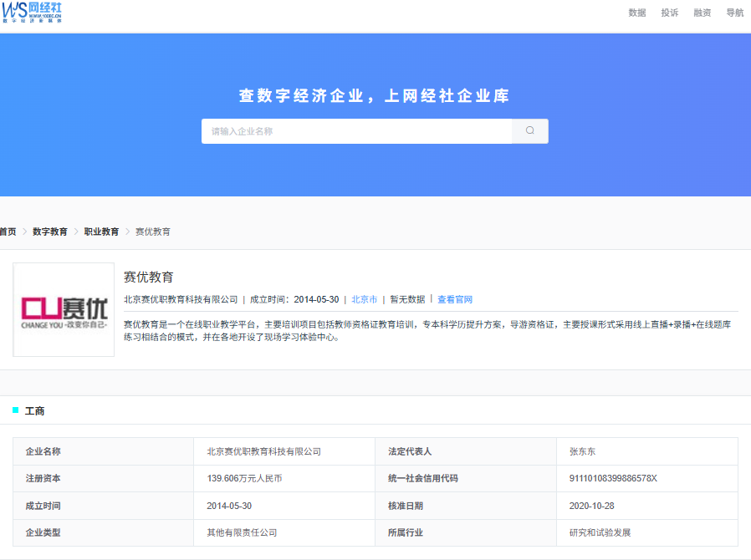Image resolution: width=751 pixels, height=560 pixels.
Task: Select the 张东东 cell
Action: point(647,451)
